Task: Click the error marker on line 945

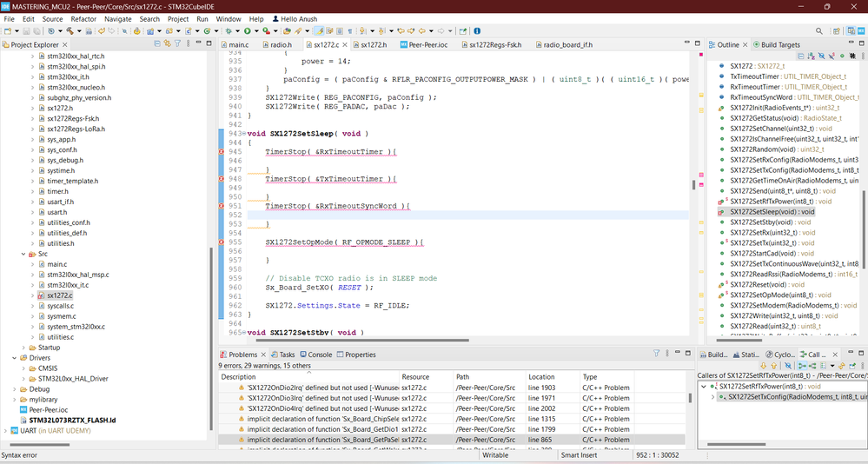Action: [x=222, y=152]
